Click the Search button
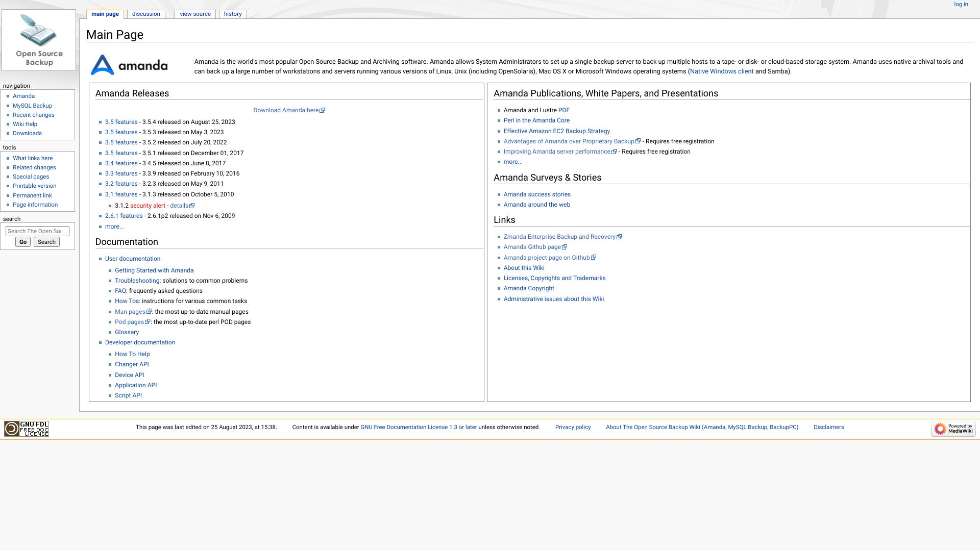980x551 pixels. 46,242
